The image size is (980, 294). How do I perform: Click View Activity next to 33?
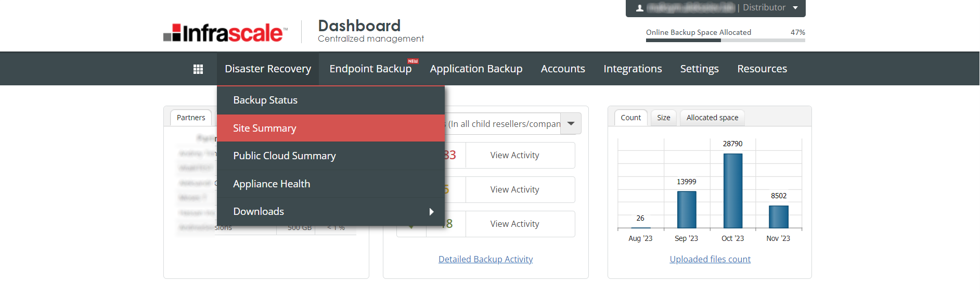click(x=514, y=155)
